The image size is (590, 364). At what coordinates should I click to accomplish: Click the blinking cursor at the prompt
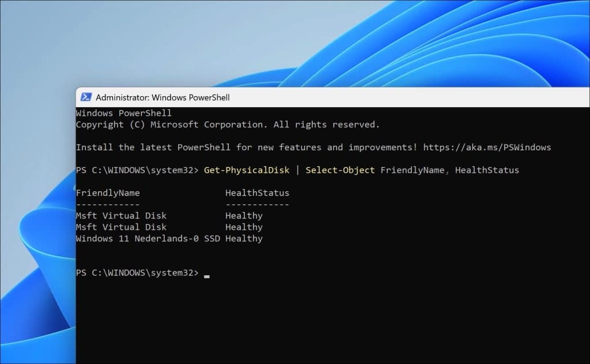[x=207, y=274]
